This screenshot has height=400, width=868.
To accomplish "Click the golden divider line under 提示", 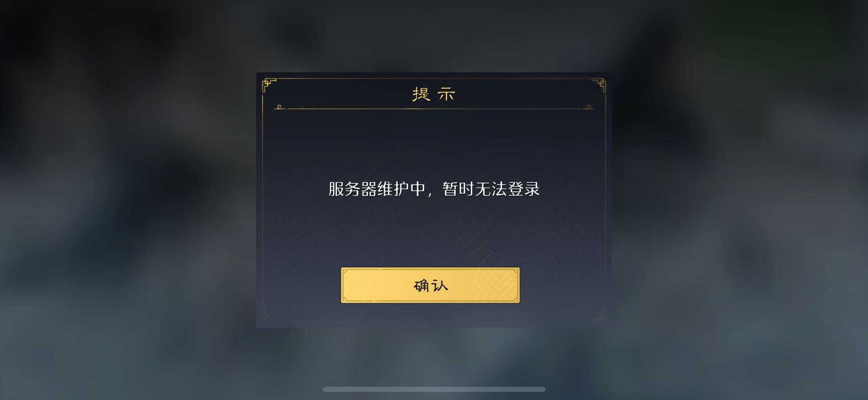I will pos(434,109).
